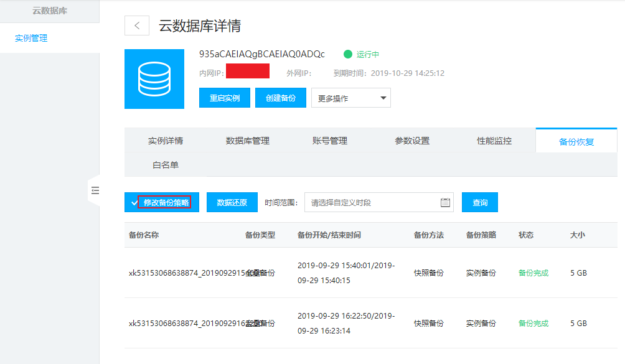Screen dimensions: 625x364
Task: Click the 5 GB size in the 15:40:01 row
Action: 578,273
